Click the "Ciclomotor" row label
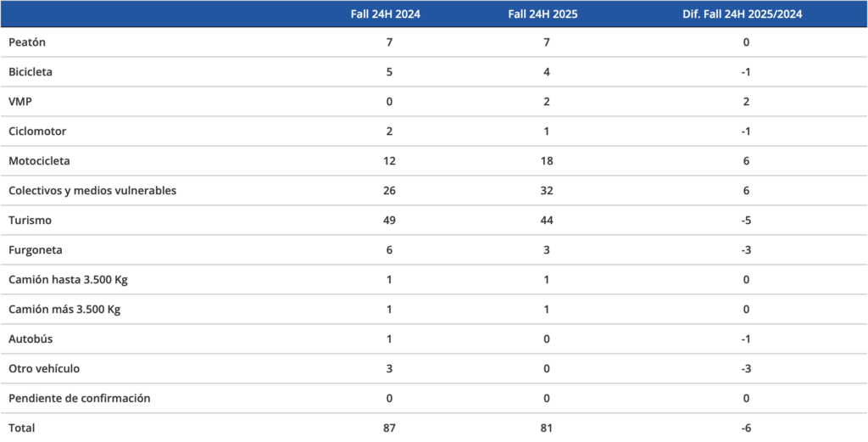Image resolution: width=868 pixels, height=442 pixels. coord(37,131)
